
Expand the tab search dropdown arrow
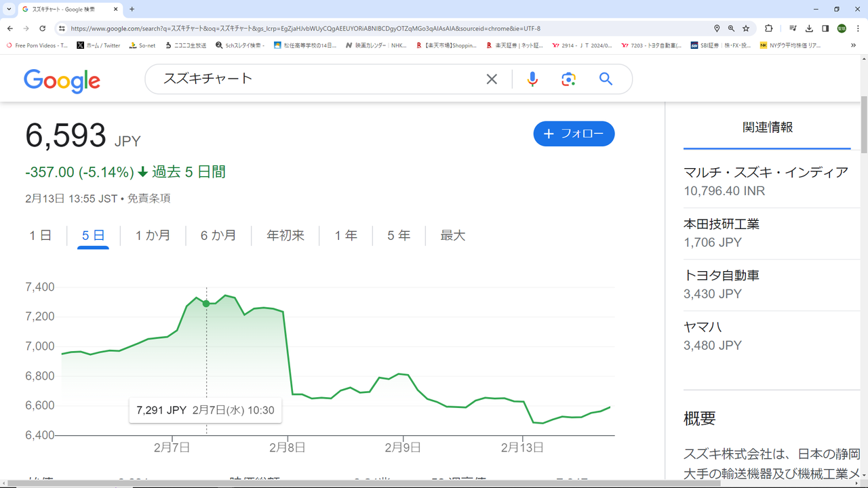coord(9,9)
